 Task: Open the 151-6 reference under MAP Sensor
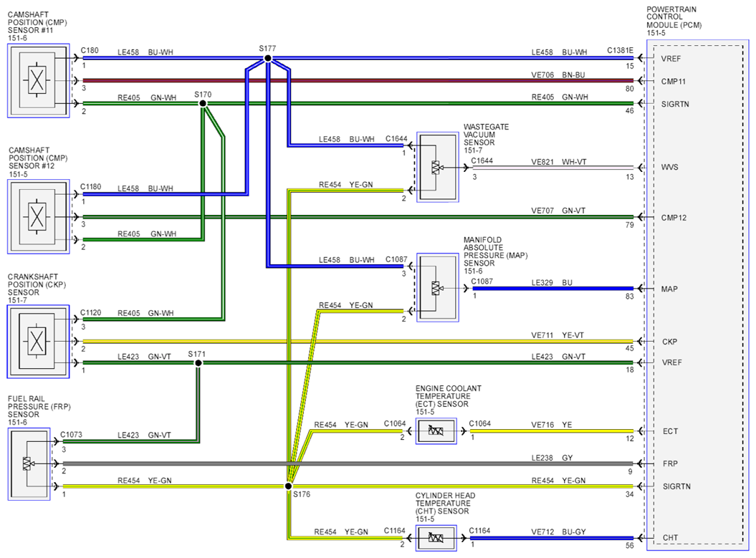[473, 271]
